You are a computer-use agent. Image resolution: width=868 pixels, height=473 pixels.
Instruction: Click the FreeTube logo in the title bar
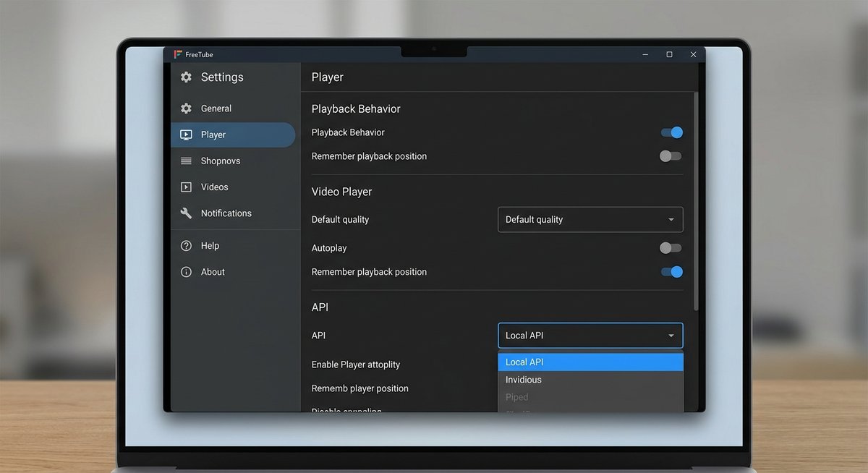[x=178, y=54]
